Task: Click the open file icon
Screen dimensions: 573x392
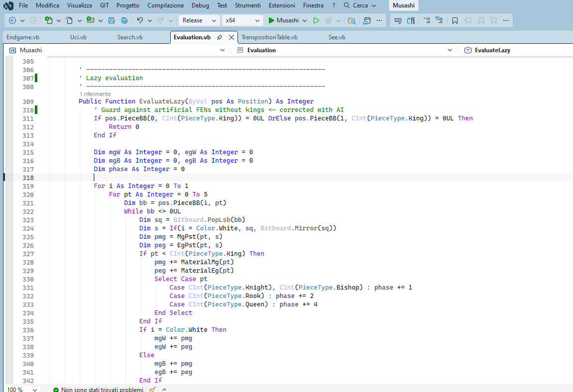Action: tap(69, 20)
